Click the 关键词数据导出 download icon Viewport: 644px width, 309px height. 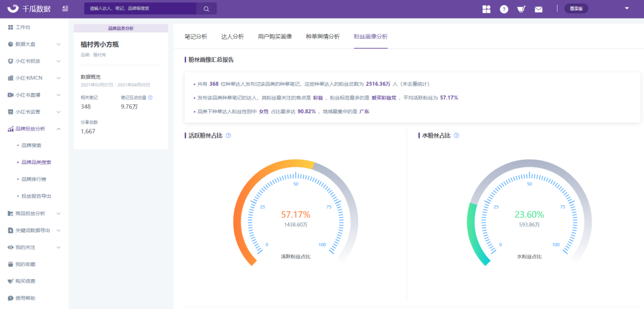11,230
